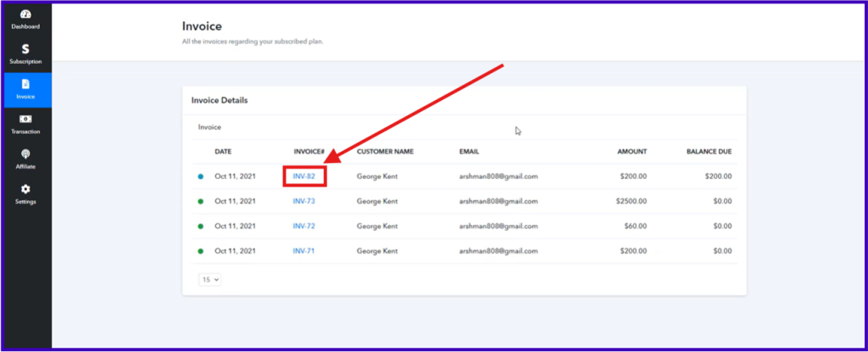Click the AMOUNT column header

632,151
